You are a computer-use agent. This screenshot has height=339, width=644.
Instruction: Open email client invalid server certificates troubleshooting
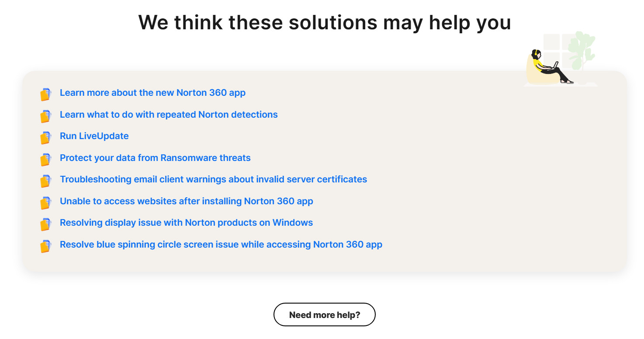coord(213,179)
